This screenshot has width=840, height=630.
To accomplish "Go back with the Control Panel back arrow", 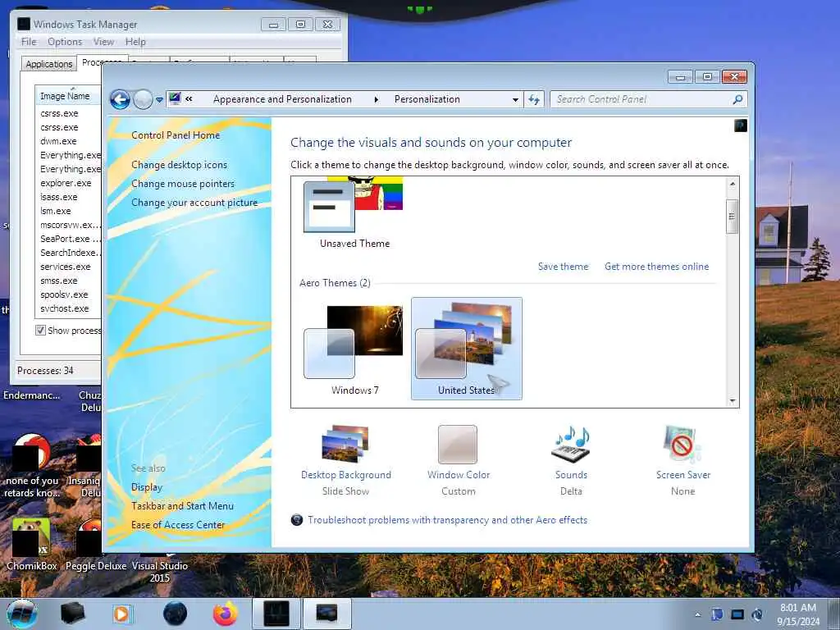I will pos(120,99).
